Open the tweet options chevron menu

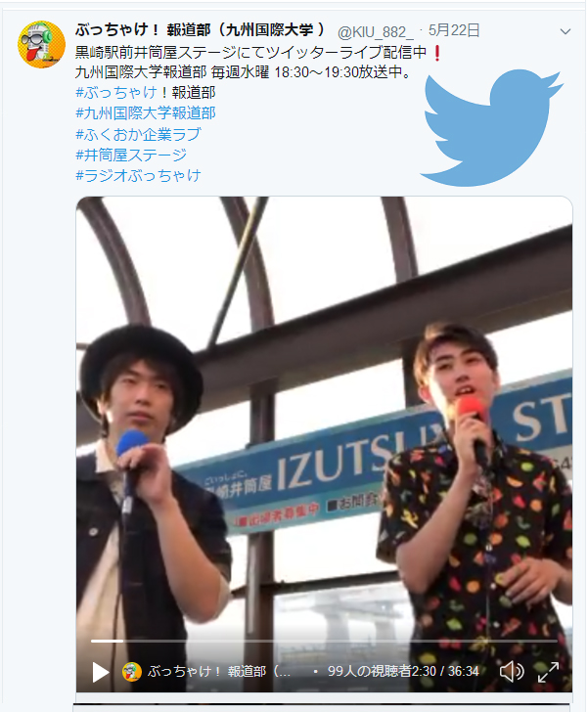click(565, 31)
